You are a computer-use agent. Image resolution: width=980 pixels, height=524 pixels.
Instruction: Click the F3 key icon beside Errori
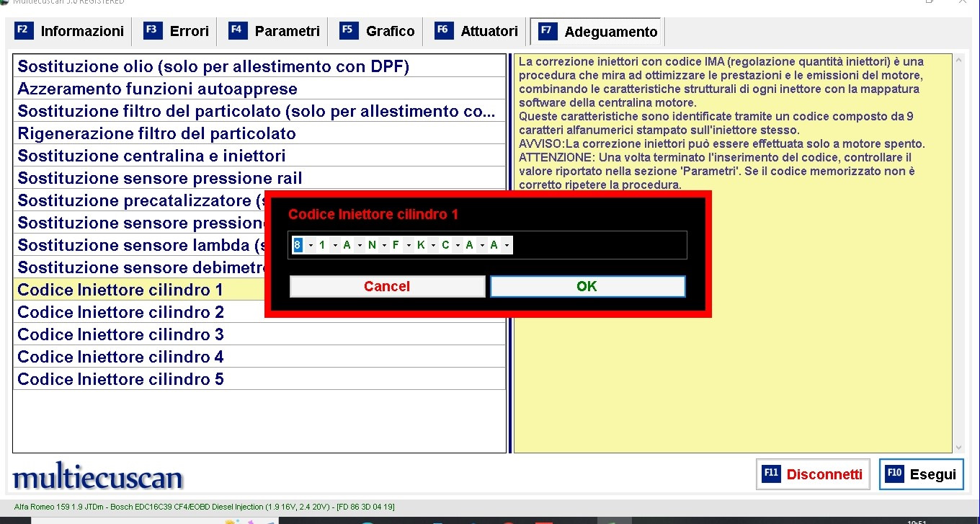(152, 30)
